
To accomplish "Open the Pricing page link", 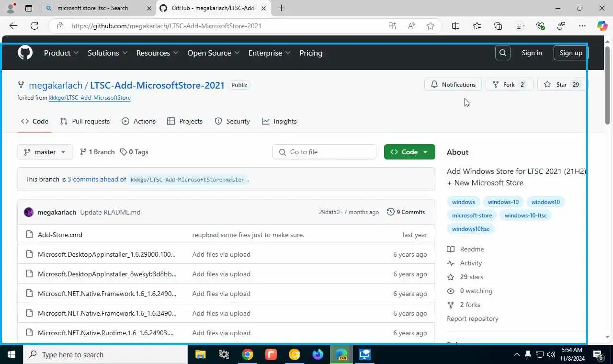I will click(x=311, y=53).
